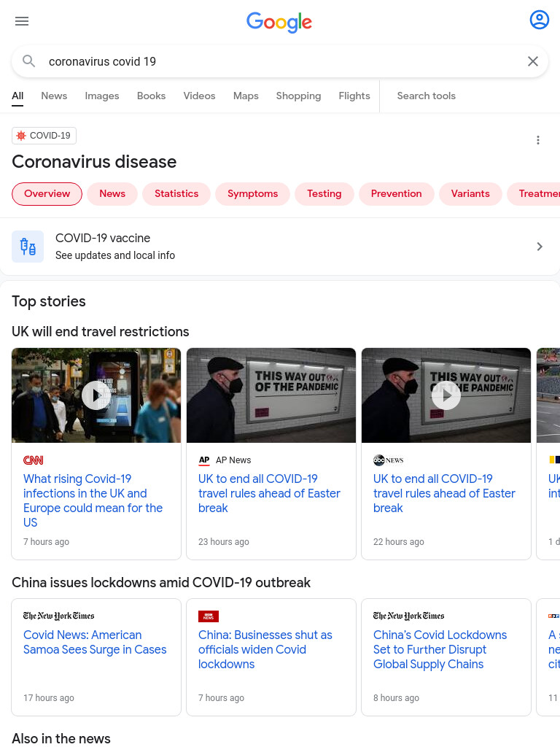Click the 'Also in the news' heading
Image resolution: width=560 pixels, height=747 pixels.
pos(61,738)
